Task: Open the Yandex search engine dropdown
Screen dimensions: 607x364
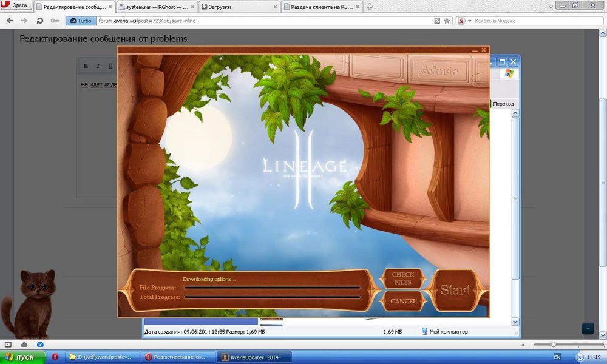Action: pos(463,21)
